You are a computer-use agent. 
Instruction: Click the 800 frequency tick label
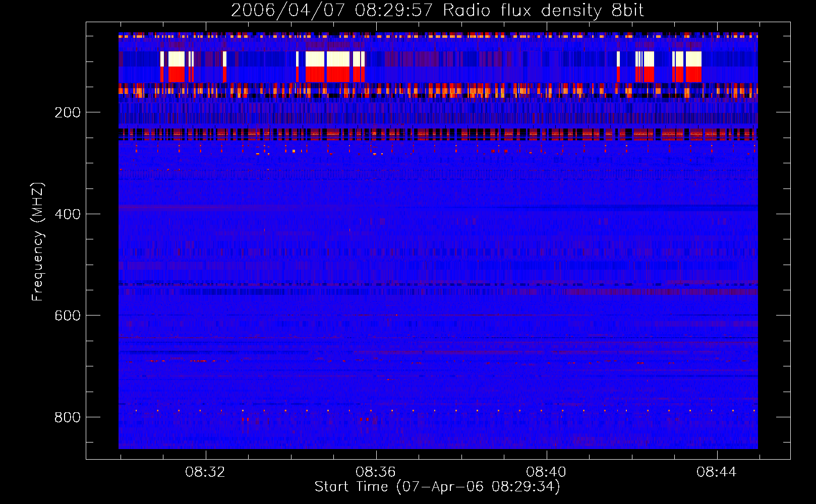pyautogui.click(x=68, y=417)
